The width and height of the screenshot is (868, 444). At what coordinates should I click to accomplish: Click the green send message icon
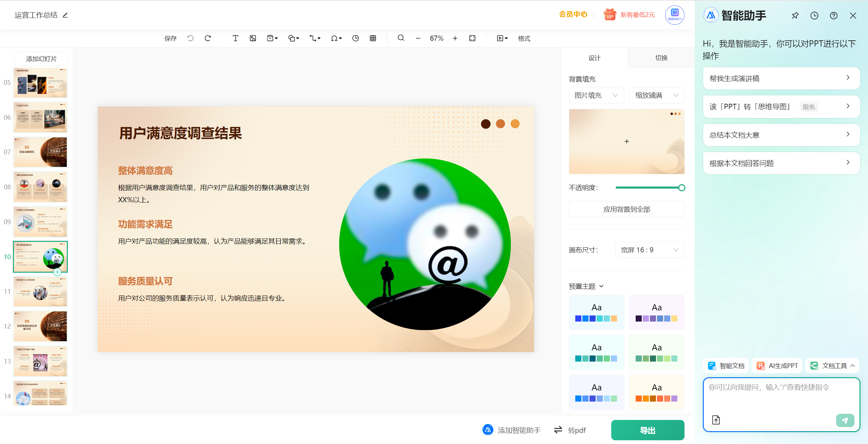pyautogui.click(x=845, y=420)
